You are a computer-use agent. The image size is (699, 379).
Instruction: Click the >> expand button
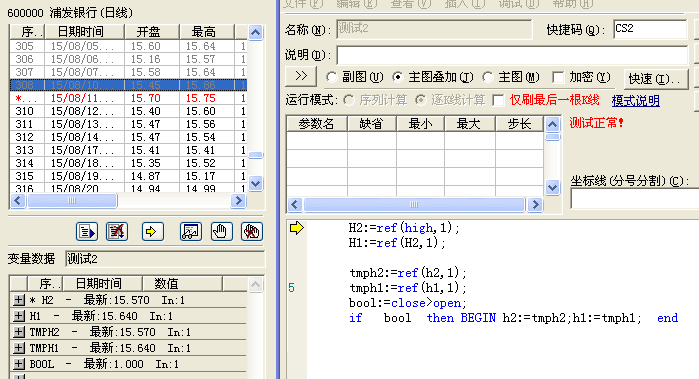[x=301, y=76]
